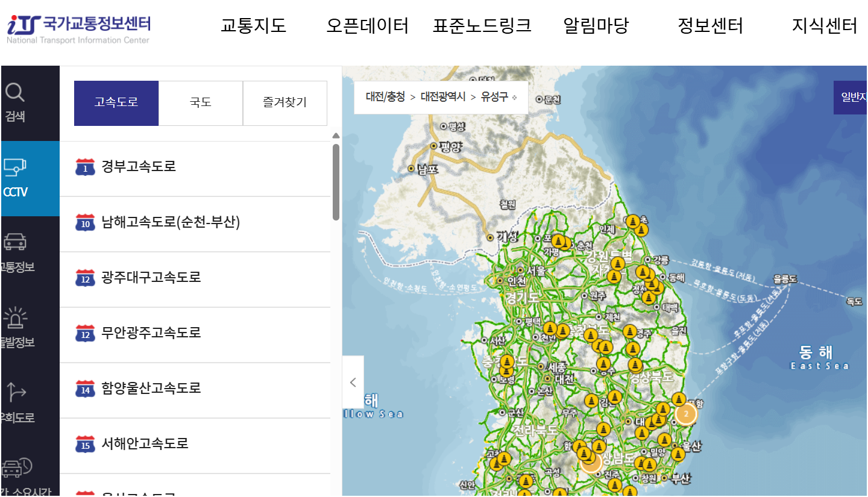Click the 인천 label on the map
The height and width of the screenshot is (497, 868).
pos(516,281)
